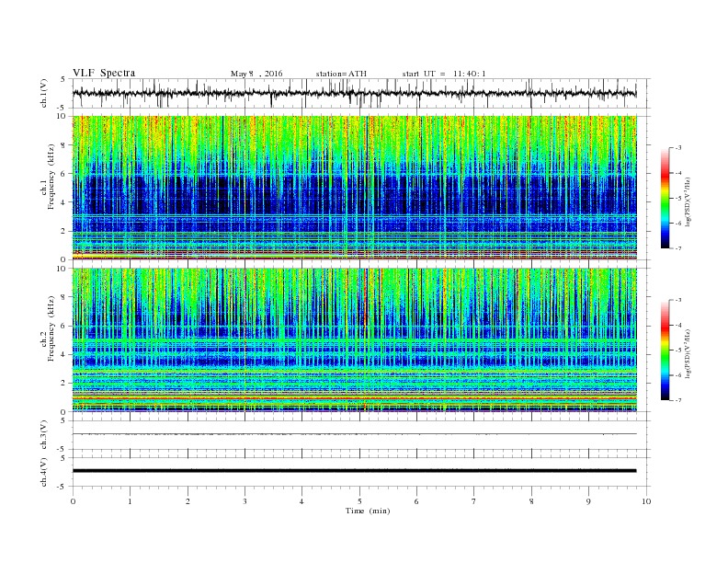
Task: Click the '-7' tick on ch.1 colorbar
Action: [x=677, y=248]
